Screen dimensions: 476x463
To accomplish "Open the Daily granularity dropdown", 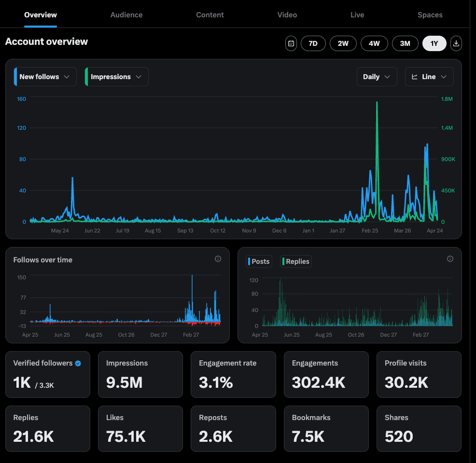I will pyautogui.click(x=377, y=77).
